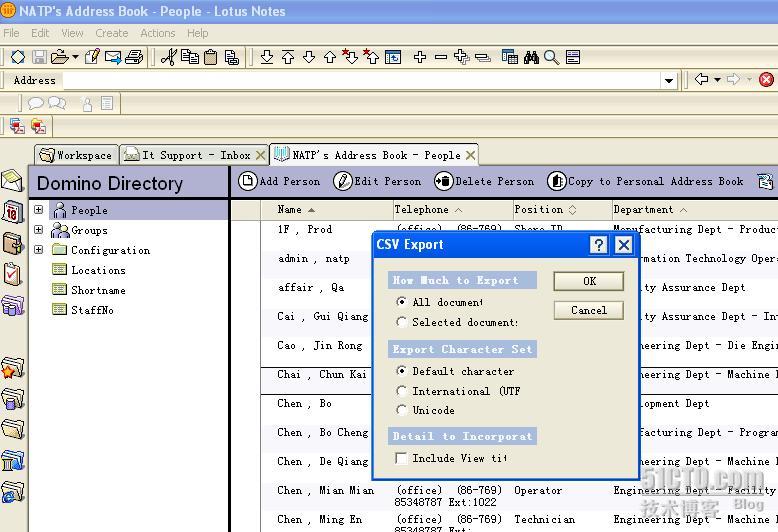The width and height of the screenshot is (778, 532).
Task: Open the To Do clipboard bookmark icon
Action: (x=12, y=273)
